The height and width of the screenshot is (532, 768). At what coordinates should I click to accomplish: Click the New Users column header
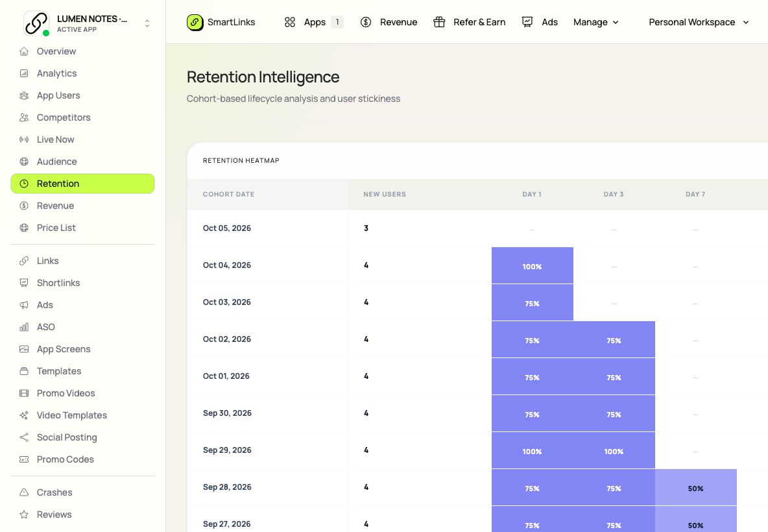(385, 194)
